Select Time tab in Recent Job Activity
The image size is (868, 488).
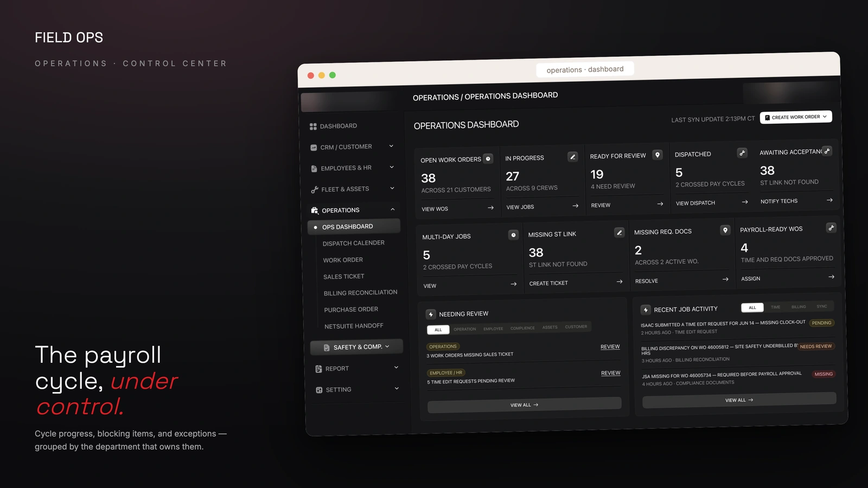tap(776, 307)
